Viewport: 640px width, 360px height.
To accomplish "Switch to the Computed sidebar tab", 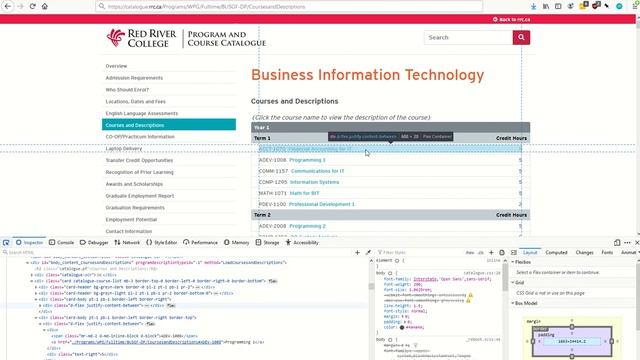I will click(x=556, y=253).
